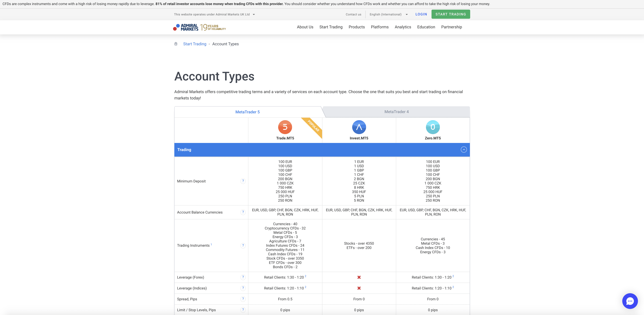This screenshot has height=315, width=644.
Task: Click the home breadcrumb icon
Action: pos(176,44)
